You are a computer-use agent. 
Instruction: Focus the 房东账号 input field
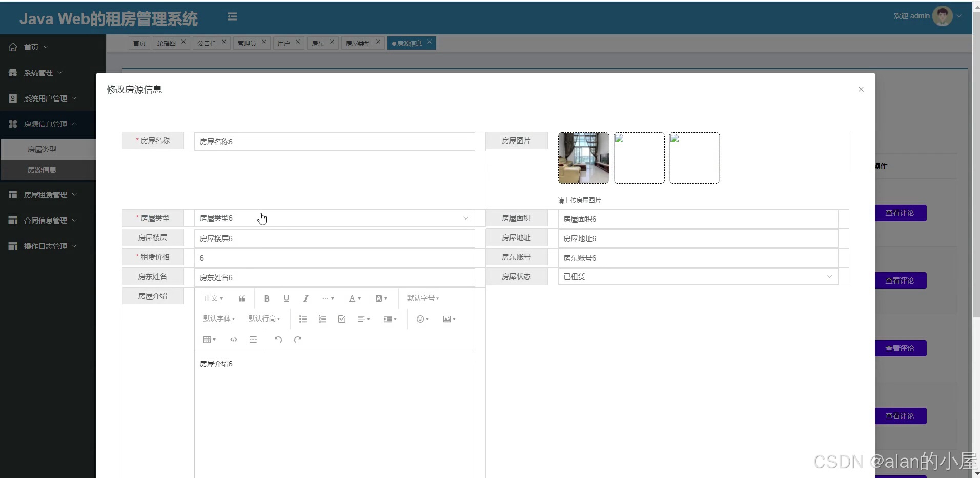point(698,258)
